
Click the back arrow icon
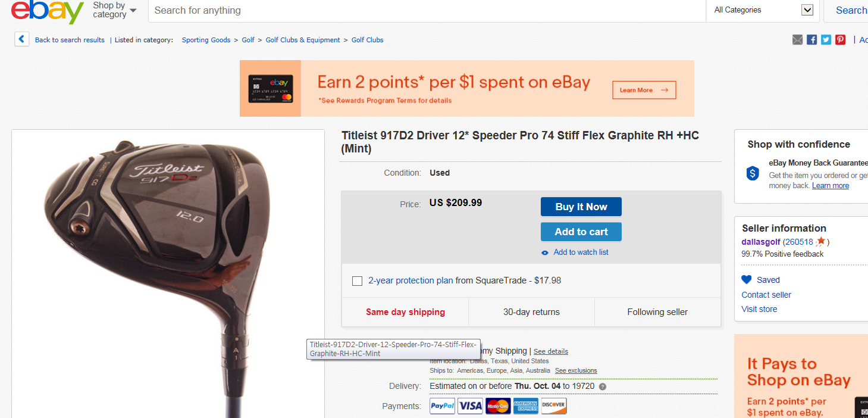click(x=22, y=40)
